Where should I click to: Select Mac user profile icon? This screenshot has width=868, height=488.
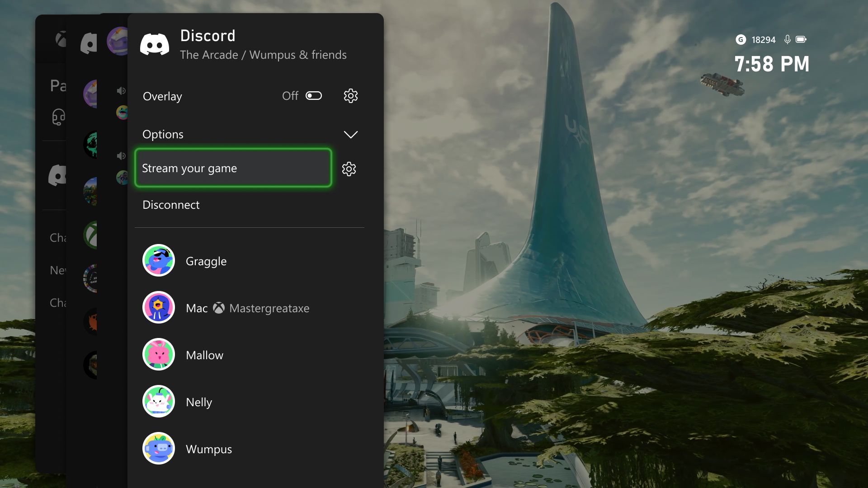pos(159,307)
